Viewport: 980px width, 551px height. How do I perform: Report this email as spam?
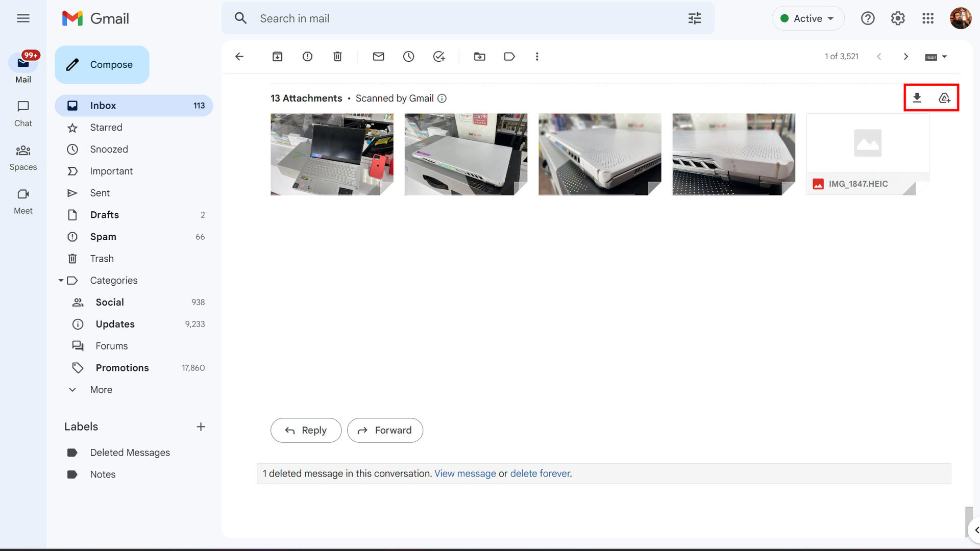(x=307, y=57)
